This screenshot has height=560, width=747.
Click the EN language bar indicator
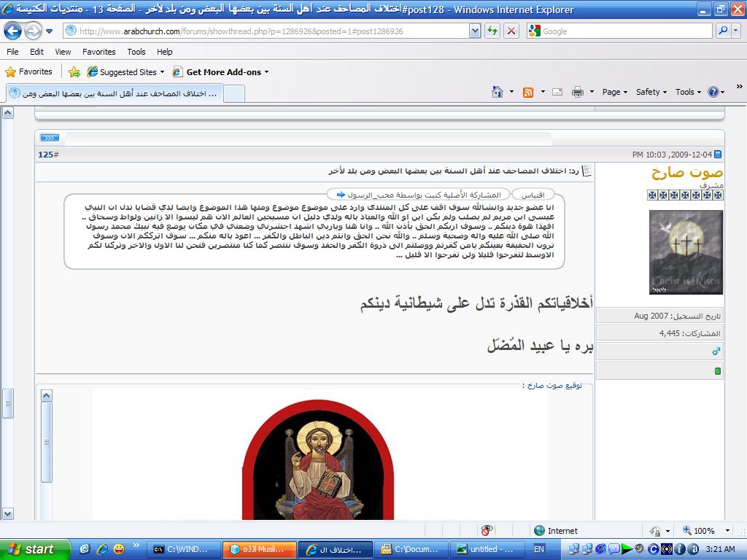[x=539, y=550]
